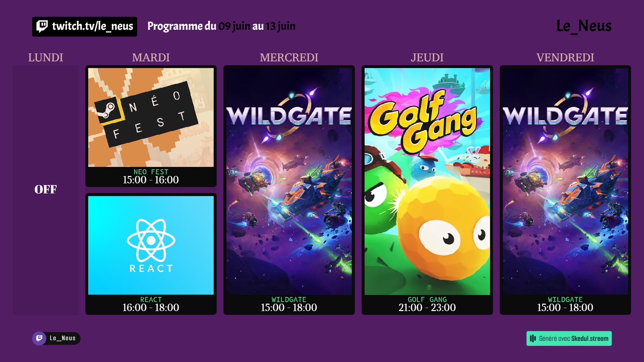Click the Steam logo on Néo Fest artwork
The width and height of the screenshot is (644, 362).
[108, 110]
